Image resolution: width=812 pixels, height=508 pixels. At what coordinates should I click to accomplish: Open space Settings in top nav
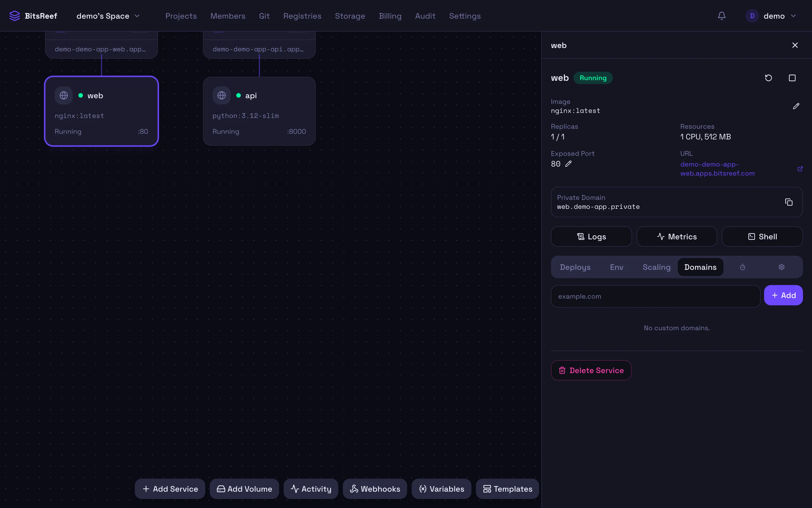click(465, 16)
